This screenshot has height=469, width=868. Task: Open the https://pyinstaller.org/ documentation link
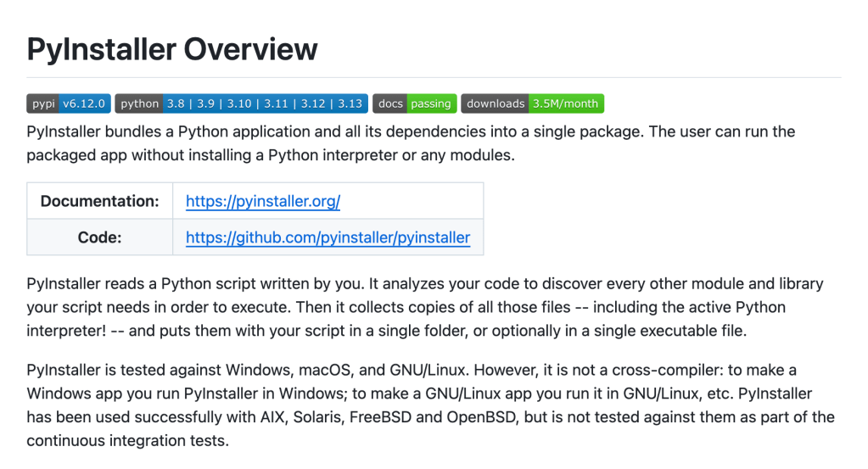tap(263, 202)
